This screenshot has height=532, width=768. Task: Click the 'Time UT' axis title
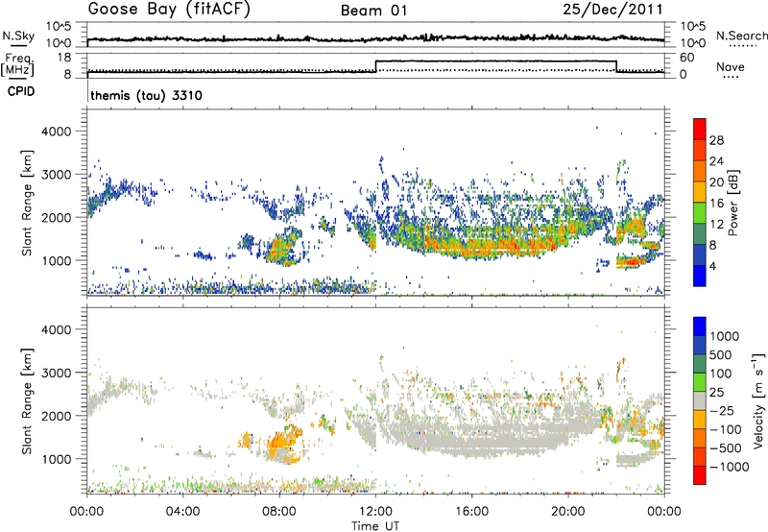pyautogui.click(x=375, y=526)
